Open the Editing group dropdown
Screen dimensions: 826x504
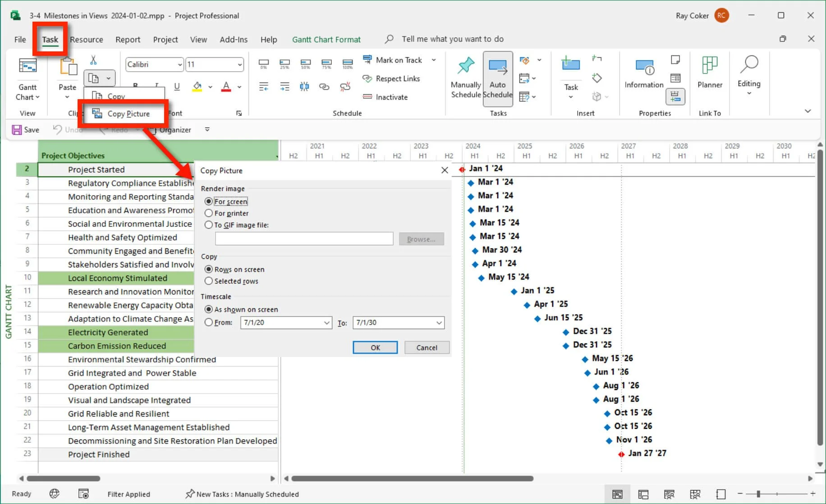(749, 93)
